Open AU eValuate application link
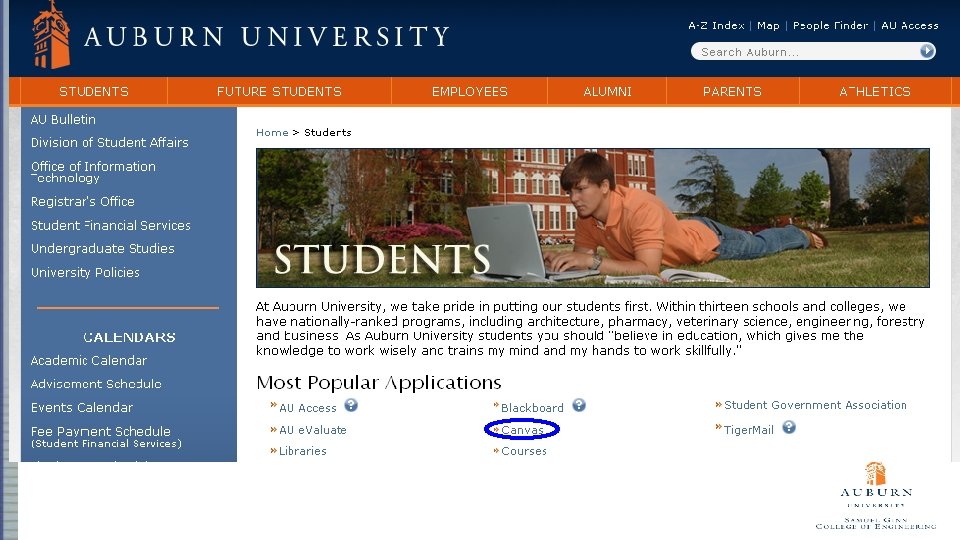 pyautogui.click(x=313, y=430)
